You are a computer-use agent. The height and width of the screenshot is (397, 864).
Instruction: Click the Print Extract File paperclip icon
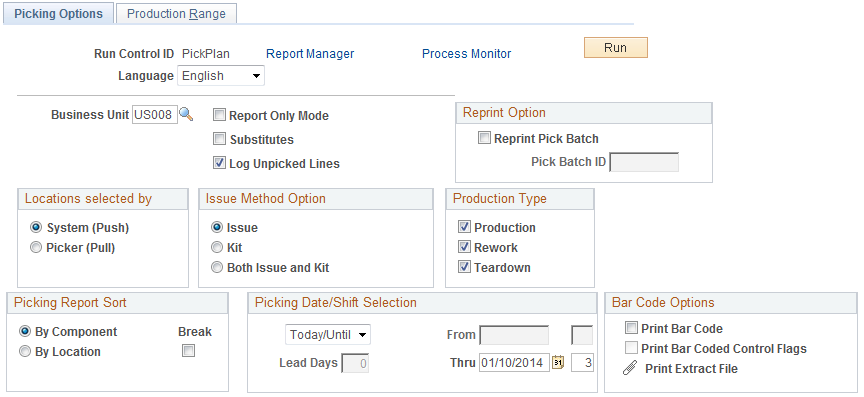tap(630, 368)
